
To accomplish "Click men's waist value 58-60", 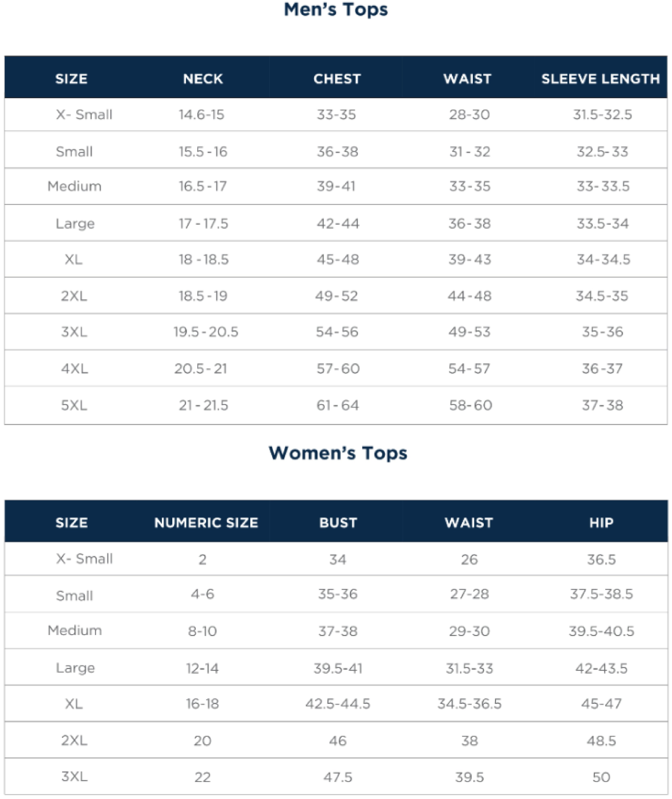I will (x=470, y=405).
